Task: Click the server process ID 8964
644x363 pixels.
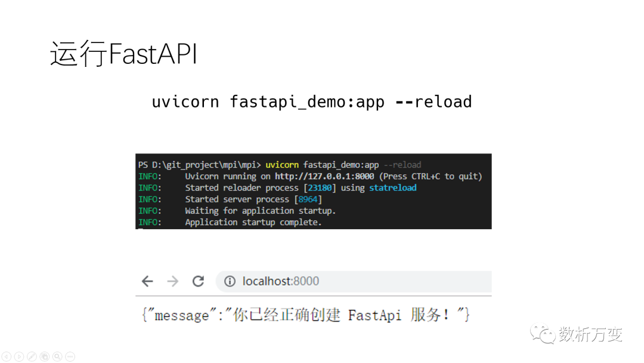Action: point(308,199)
